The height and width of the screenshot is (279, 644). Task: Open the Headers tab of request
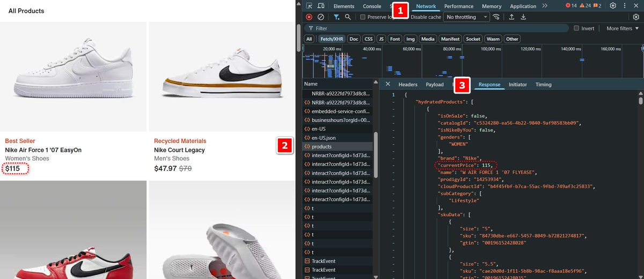pos(408,85)
